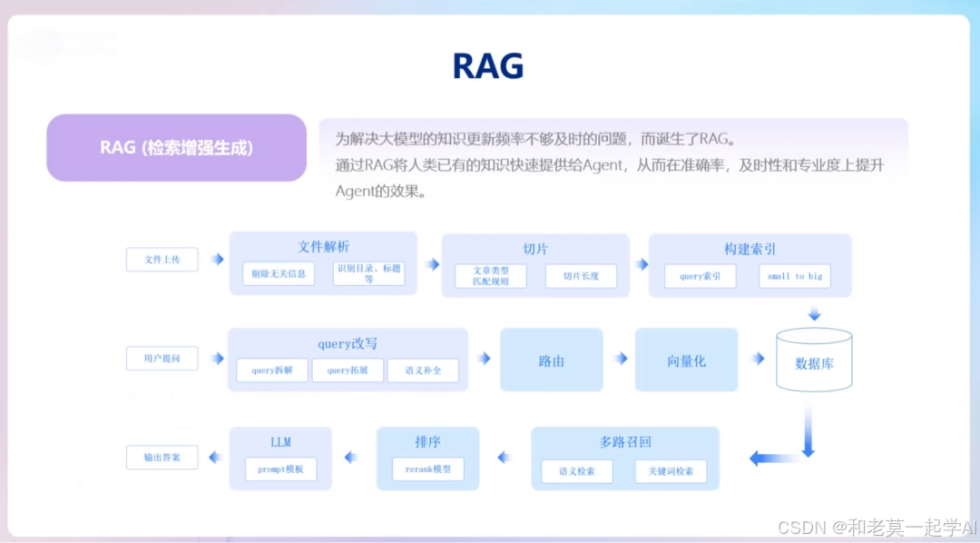The image size is (980, 543).
Task: Select the small to big label
Action: [x=794, y=276]
